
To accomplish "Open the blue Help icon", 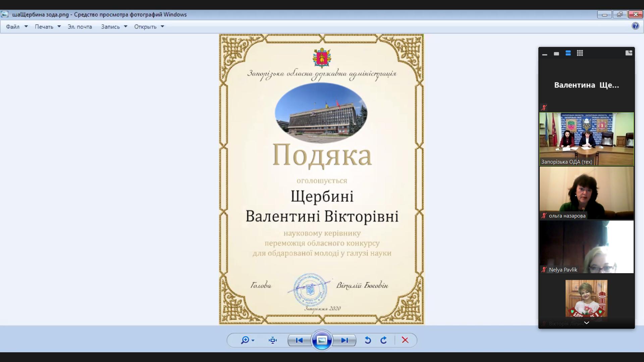I will coord(635,26).
